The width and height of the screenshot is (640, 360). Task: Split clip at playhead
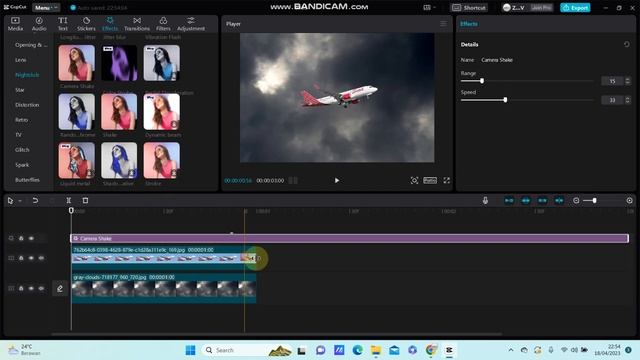(69, 200)
